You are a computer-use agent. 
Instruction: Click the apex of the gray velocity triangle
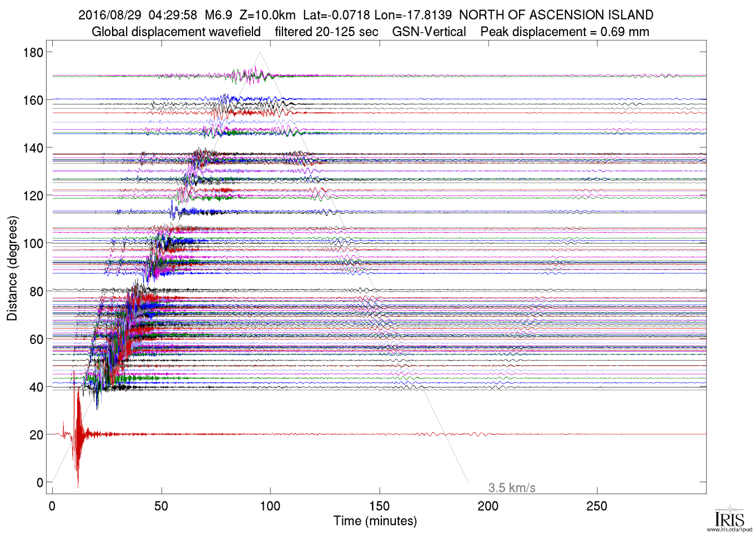[260, 53]
